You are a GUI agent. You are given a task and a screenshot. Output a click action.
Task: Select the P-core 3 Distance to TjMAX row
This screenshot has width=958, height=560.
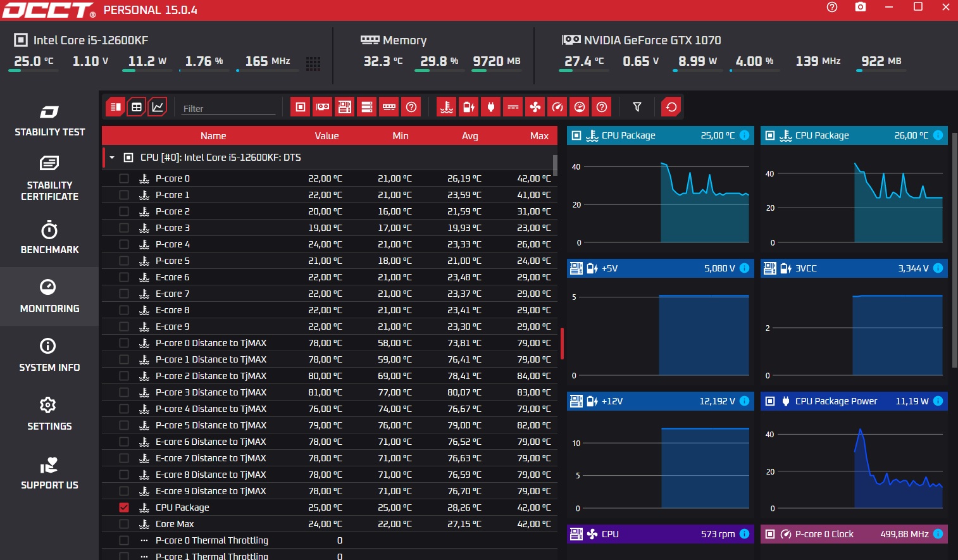(330, 392)
